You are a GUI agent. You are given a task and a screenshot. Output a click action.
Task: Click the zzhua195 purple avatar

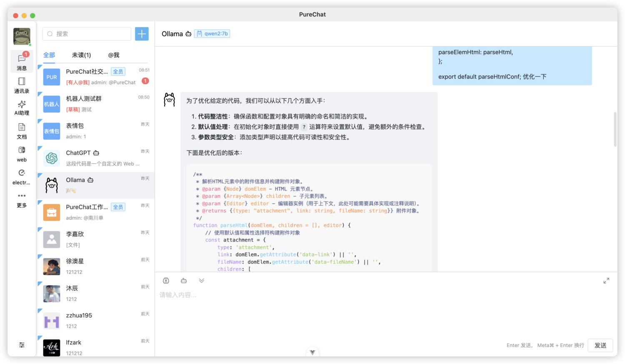point(52,321)
